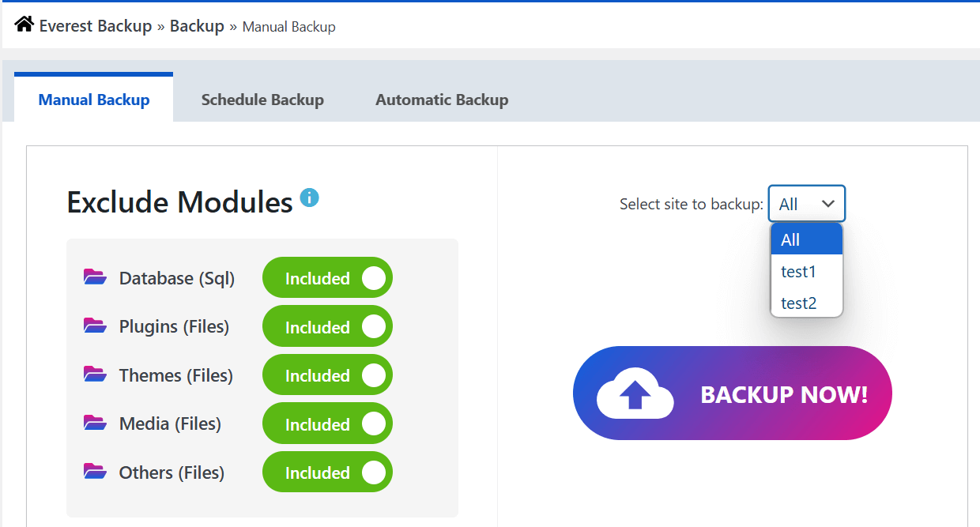Open the Automatic Backup tab

(x=442, y=100)
